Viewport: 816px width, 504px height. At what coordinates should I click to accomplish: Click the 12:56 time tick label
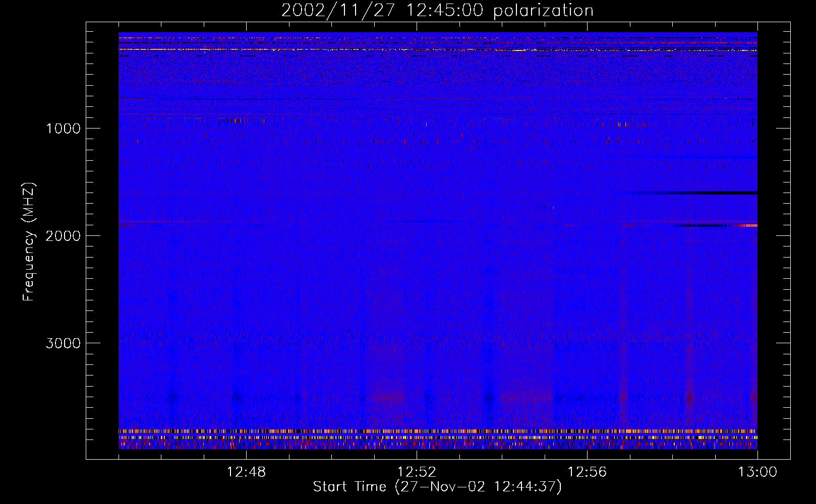tap(587, 472)
